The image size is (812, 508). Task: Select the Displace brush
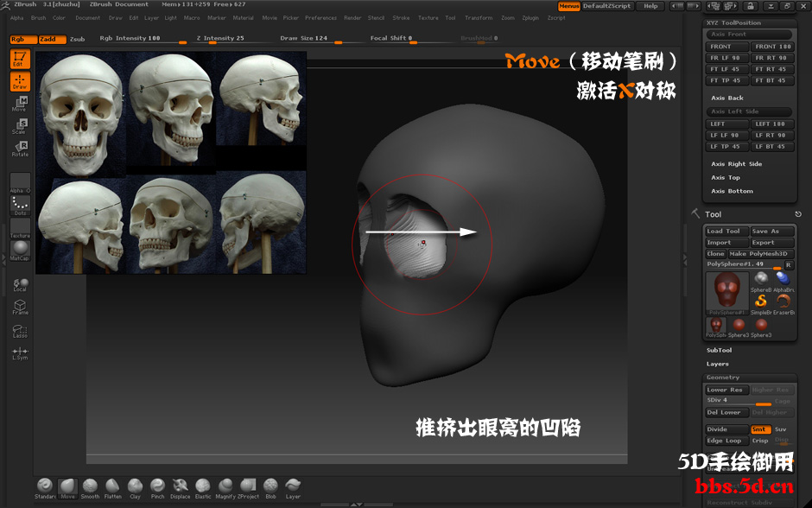coord(181,488)
